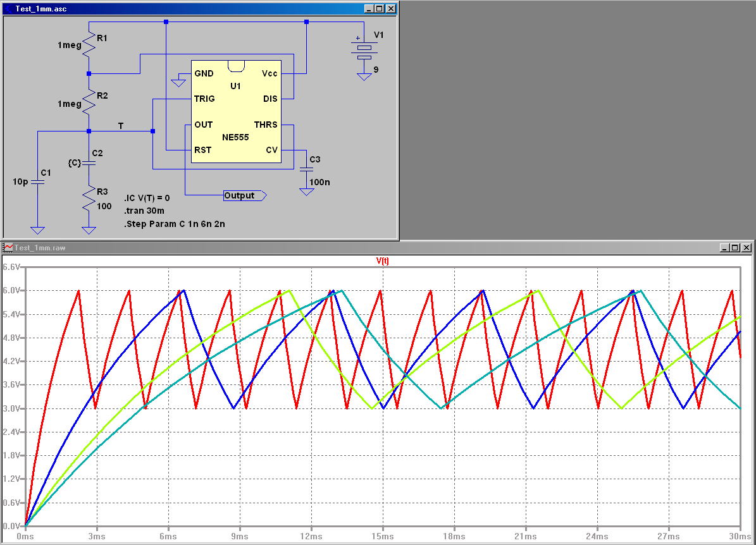Click the 'GND' pin label on U1
Screen dimensions: 756x545
tap(204, 73)
